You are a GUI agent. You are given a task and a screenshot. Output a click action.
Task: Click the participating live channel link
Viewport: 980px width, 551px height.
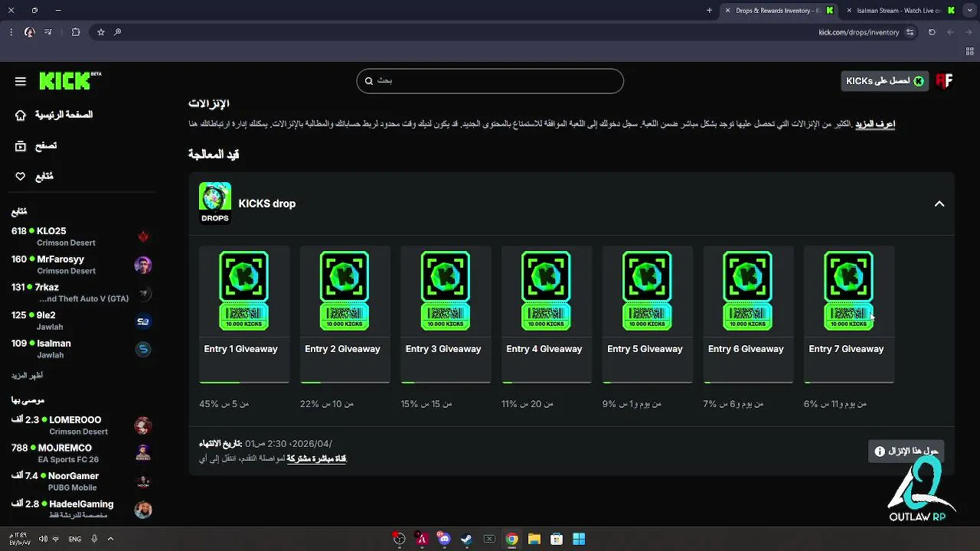click(x=316, y=458)
